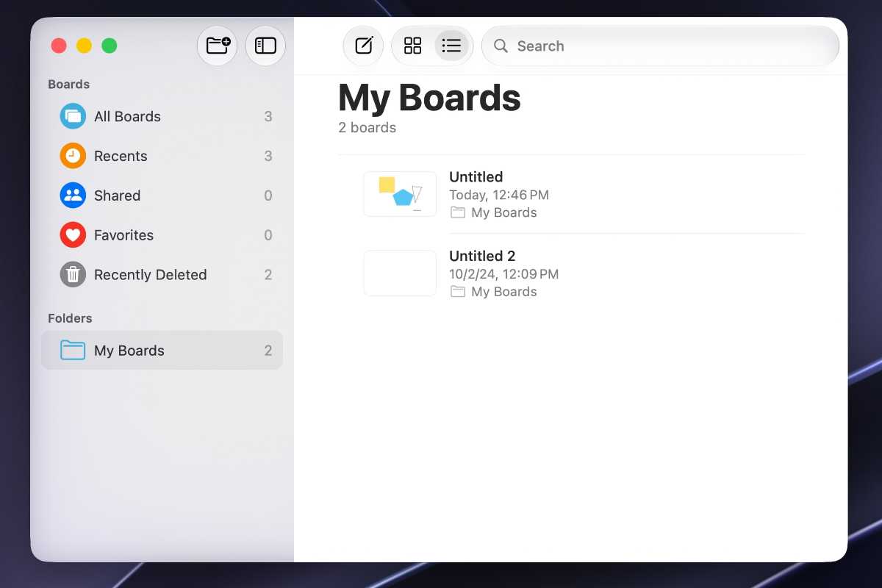Click Recently Deleted count 2
Viewport: 882px width, 588px height.
coord(268,275)
